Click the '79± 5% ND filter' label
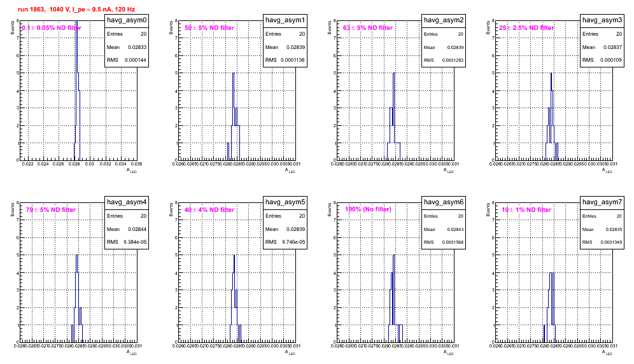The image size is (634, 364). 51,210
